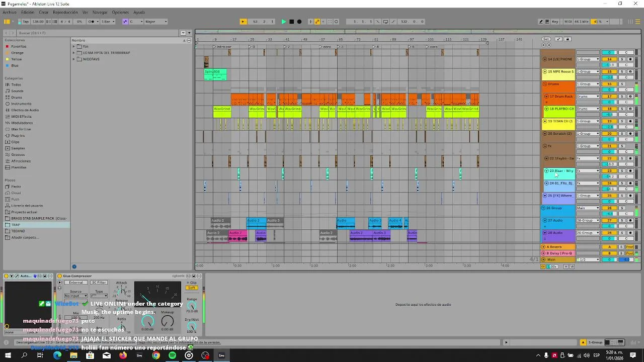Fold the 18 PLAYBOI CH track
The image size is (644, 362).
[546, 109]
